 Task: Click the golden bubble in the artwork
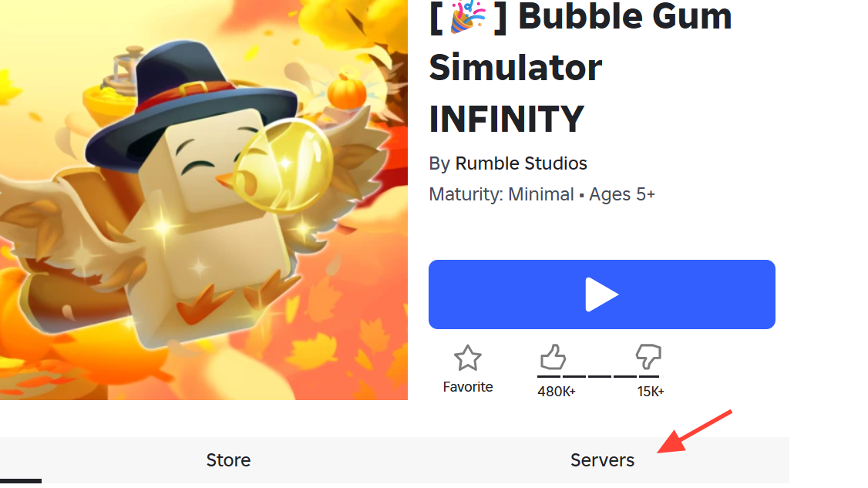pyautogui.click(x=284, y=165)
